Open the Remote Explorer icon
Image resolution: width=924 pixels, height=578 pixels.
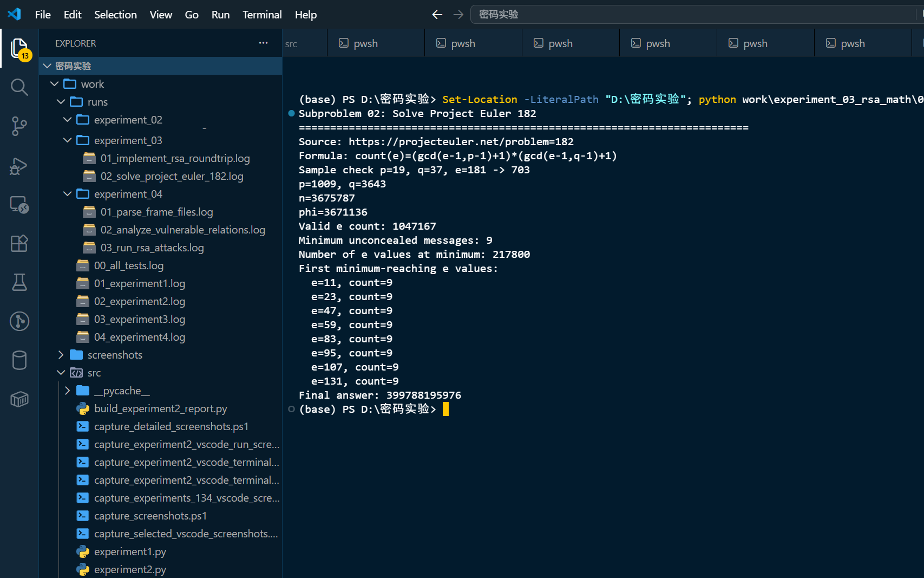coord(19,204)
